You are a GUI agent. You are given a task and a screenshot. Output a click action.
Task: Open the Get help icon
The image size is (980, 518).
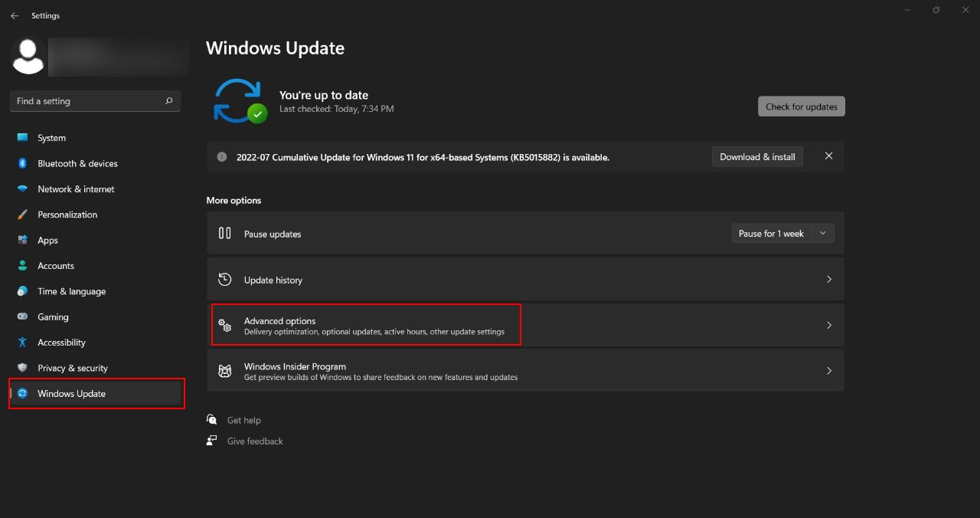tap(211, 419)
